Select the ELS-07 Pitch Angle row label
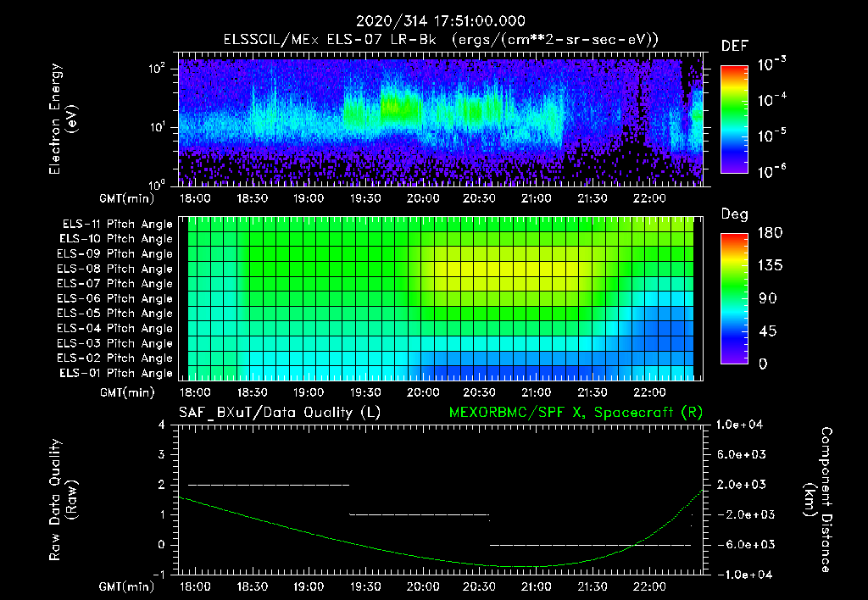The width and height of the screenshot is (868, 600). [x=115, y=283]
